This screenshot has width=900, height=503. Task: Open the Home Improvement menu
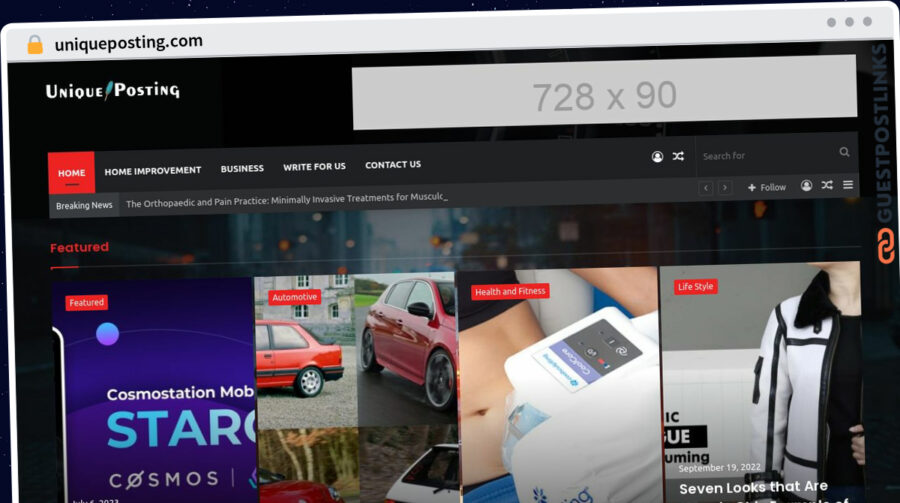click(x=153, y=171)
